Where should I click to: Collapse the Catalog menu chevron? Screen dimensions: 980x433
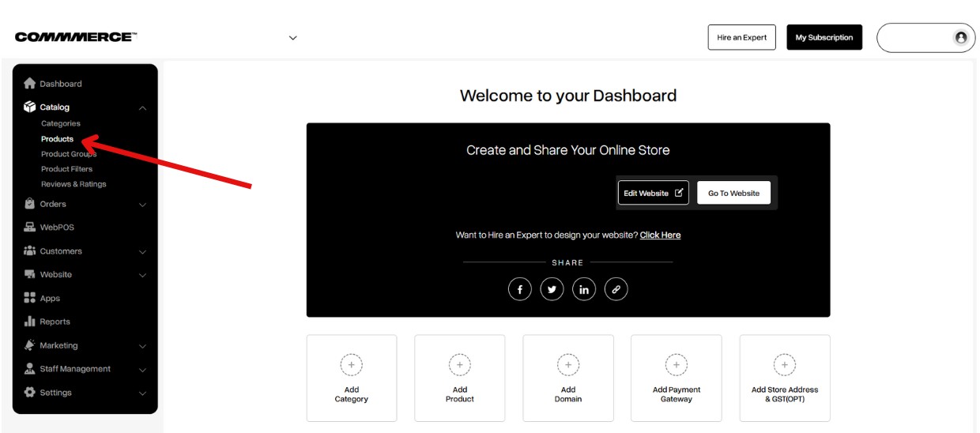tap(142, 107)
